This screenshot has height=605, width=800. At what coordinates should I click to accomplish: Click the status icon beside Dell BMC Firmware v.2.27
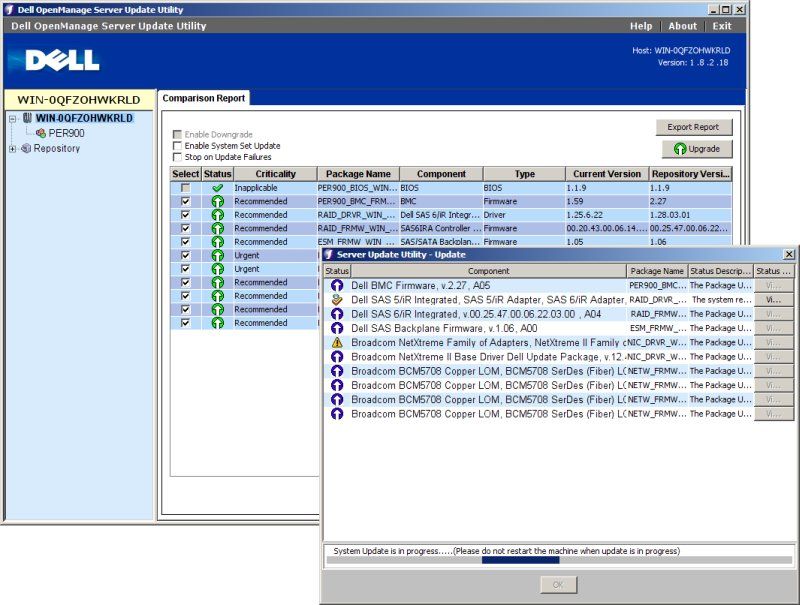[x=337, y=286]
